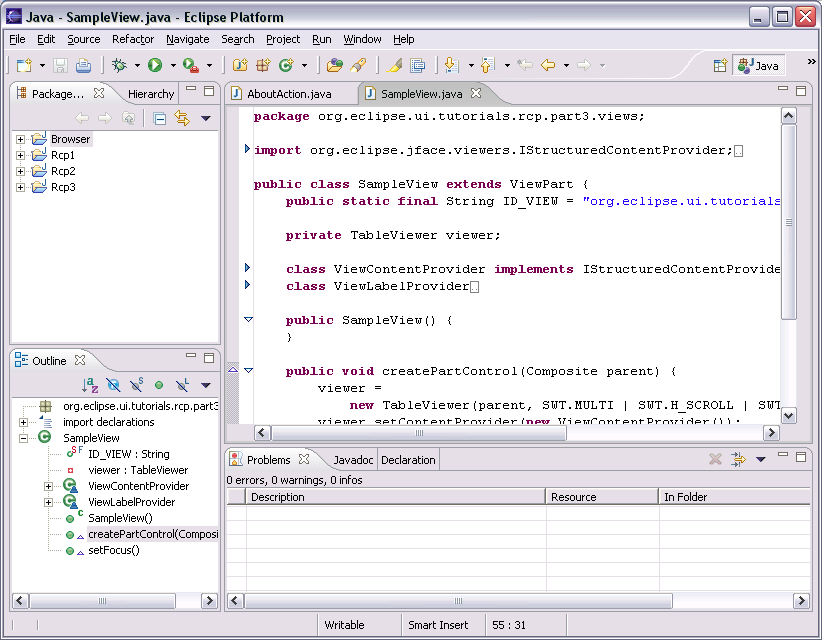Open the Problems view menu dropdown arrow
This screenshot has height=640, width=822.
coord(760,460)
